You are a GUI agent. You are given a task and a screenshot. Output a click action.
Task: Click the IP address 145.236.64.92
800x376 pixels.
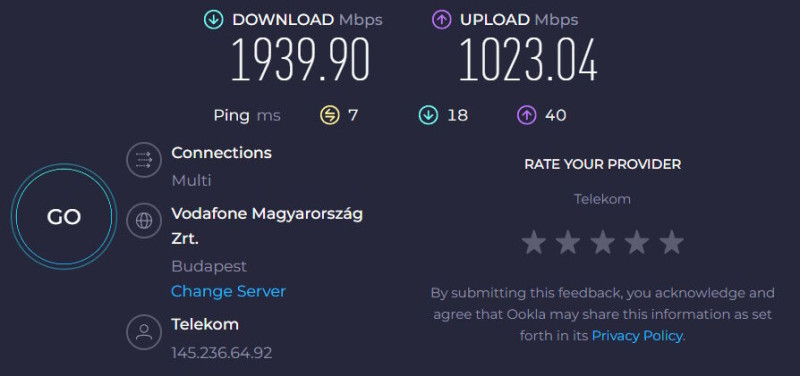tap(221, 353)
